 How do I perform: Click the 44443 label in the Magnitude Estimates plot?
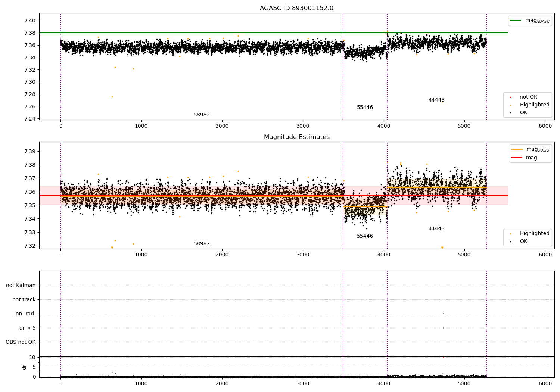(x=436, y=229)
